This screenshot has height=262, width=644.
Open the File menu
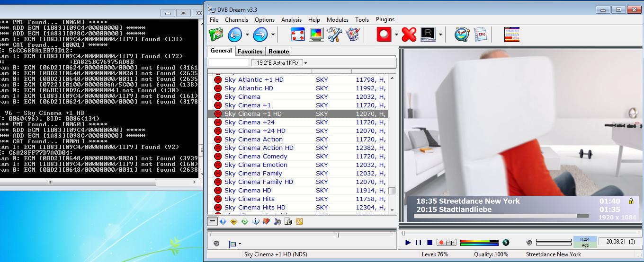pyautogui.click(x=214, y=20)
